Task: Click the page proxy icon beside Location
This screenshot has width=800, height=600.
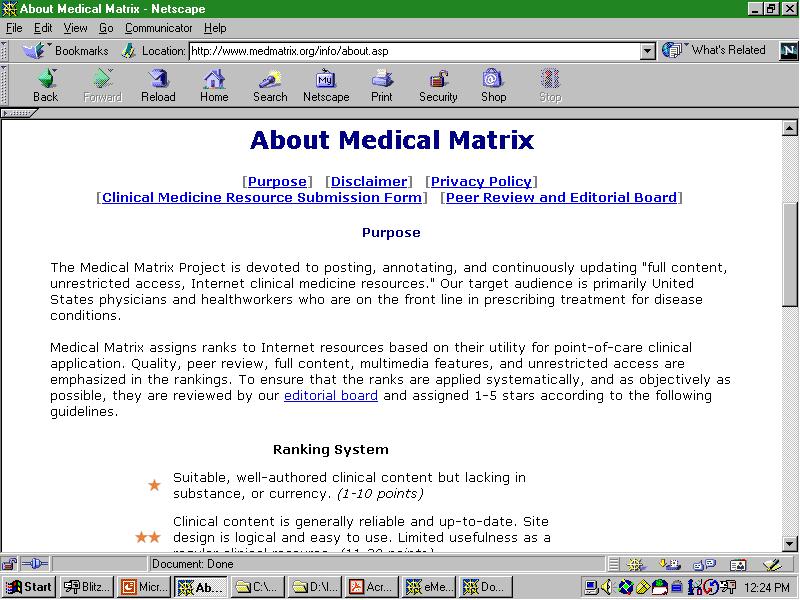Action: [129, 51]
